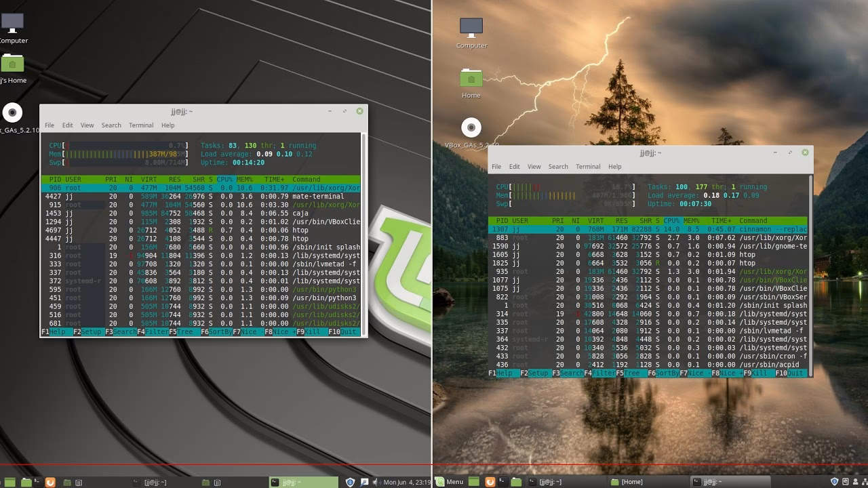Sort by CPU% column in right htop

[671, 221]
